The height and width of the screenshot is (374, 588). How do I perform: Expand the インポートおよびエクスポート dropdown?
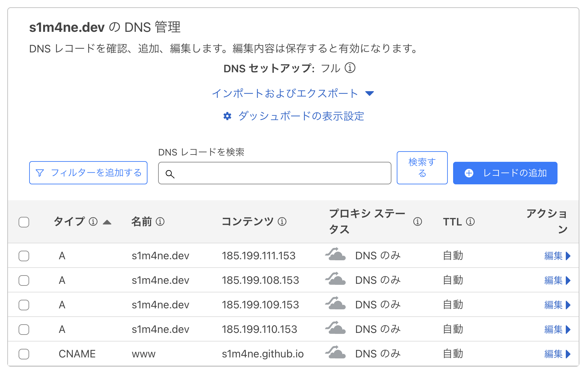[x=293, y=93]
